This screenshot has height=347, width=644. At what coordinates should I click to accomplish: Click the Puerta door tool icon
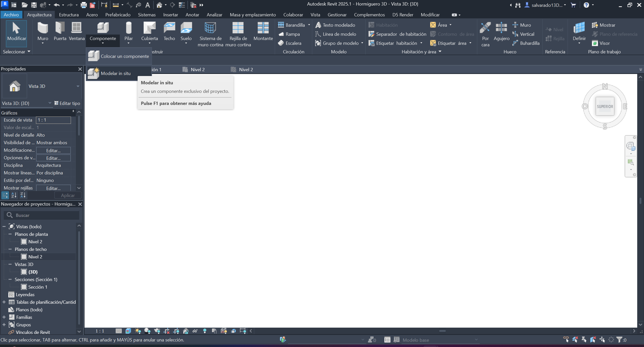tap(60, 28)
